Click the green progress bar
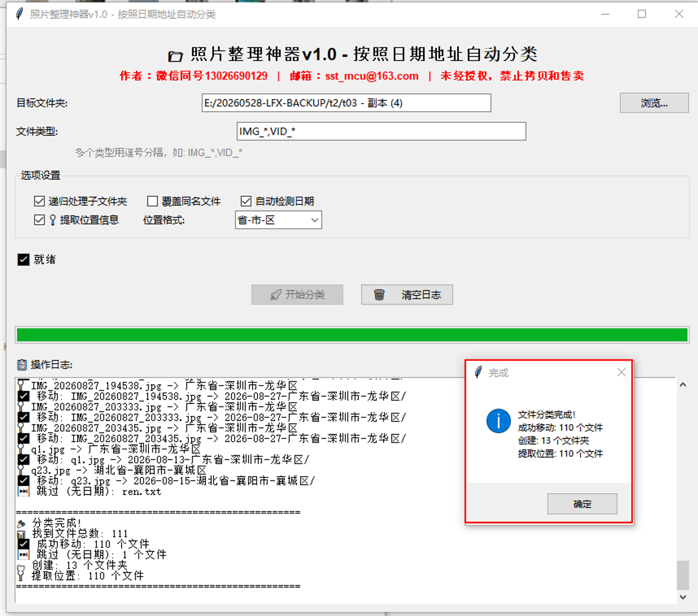 coord(352,335)
